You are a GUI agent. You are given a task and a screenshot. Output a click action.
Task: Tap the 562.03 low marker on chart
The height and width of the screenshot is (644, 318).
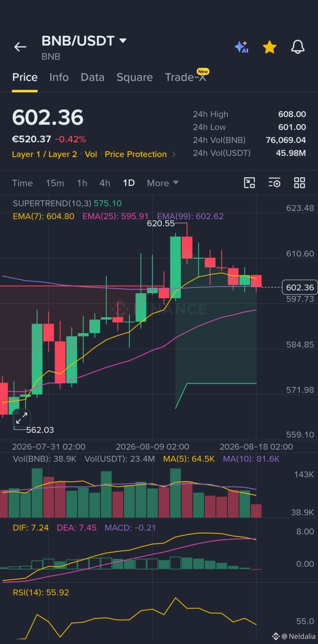tap(40, 430)
